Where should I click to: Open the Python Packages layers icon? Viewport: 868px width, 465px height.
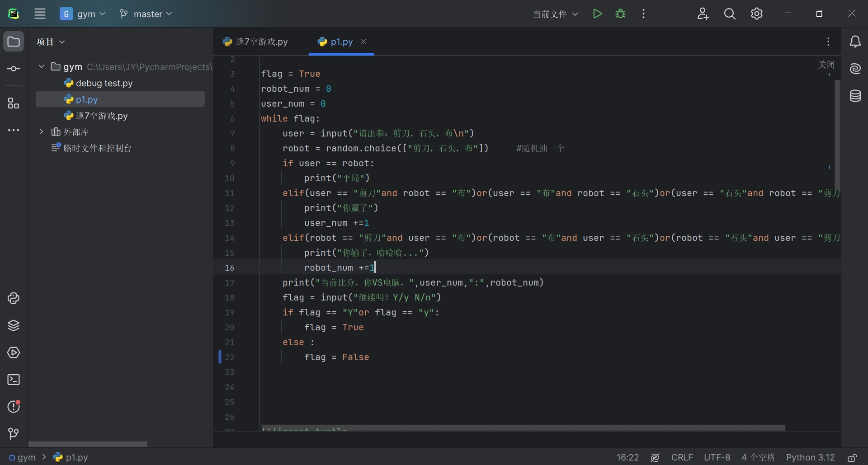click(14, 325)
